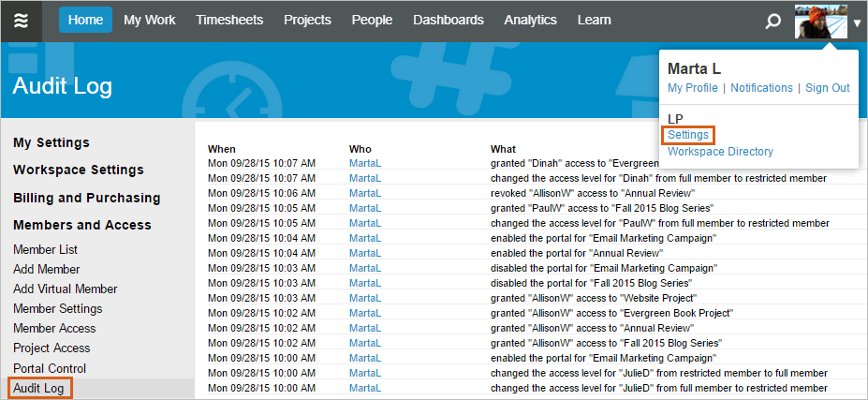The image size is (868, 400).
Task: Open the Projects tab
Action: pyautogui.click(x=307, y=20)
